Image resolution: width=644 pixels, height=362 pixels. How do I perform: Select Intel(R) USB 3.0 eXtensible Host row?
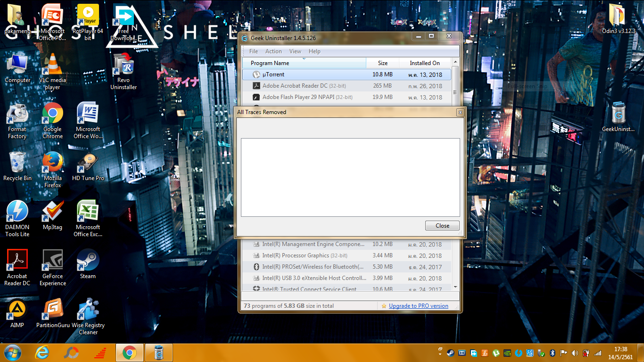[347, 278]
